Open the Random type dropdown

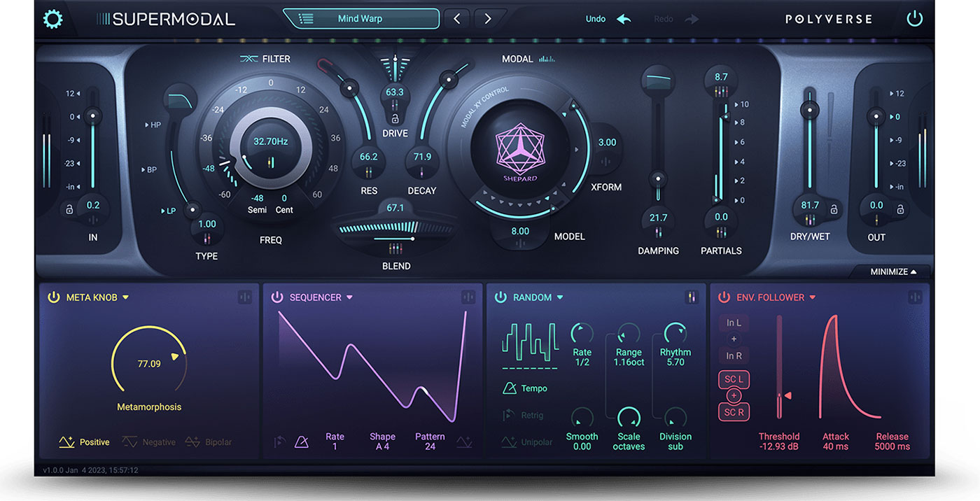pos(560,297)
